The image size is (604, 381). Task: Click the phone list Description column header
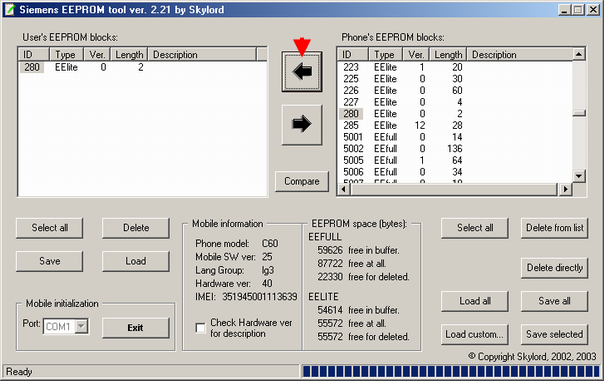(520, 55)
